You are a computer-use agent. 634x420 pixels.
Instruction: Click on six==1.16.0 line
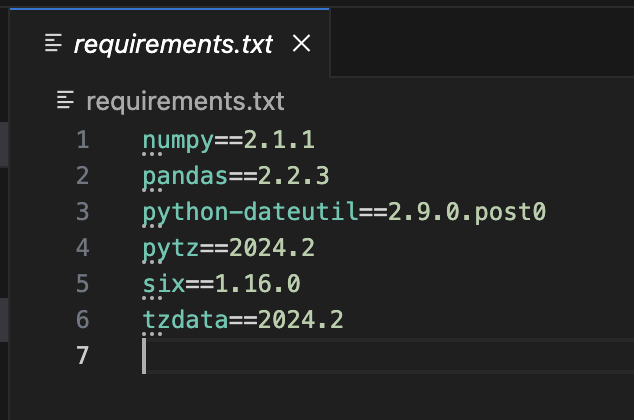point(221,283)
